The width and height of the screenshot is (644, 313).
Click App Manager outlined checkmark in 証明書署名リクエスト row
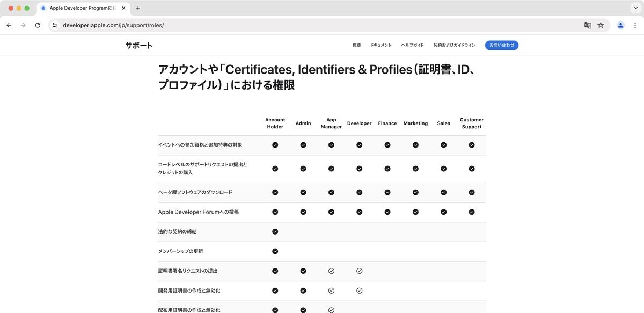pyautogui.click(x=331, y=271)
